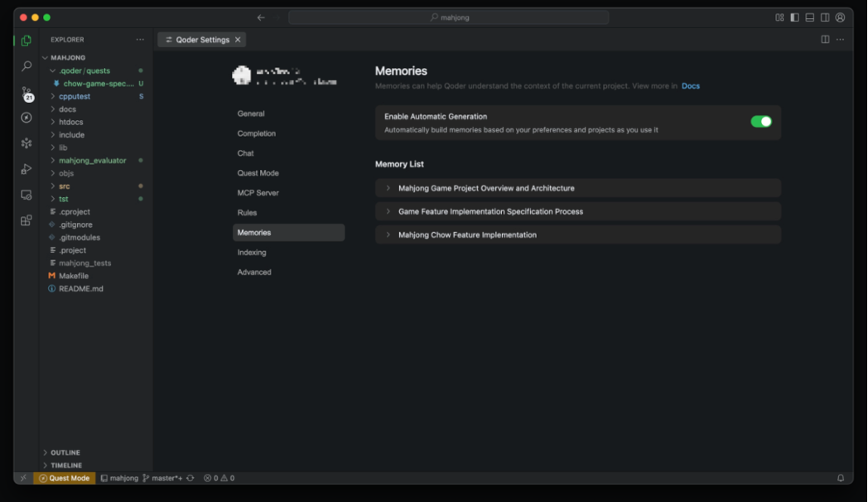Open Run and Debug view

27,169
